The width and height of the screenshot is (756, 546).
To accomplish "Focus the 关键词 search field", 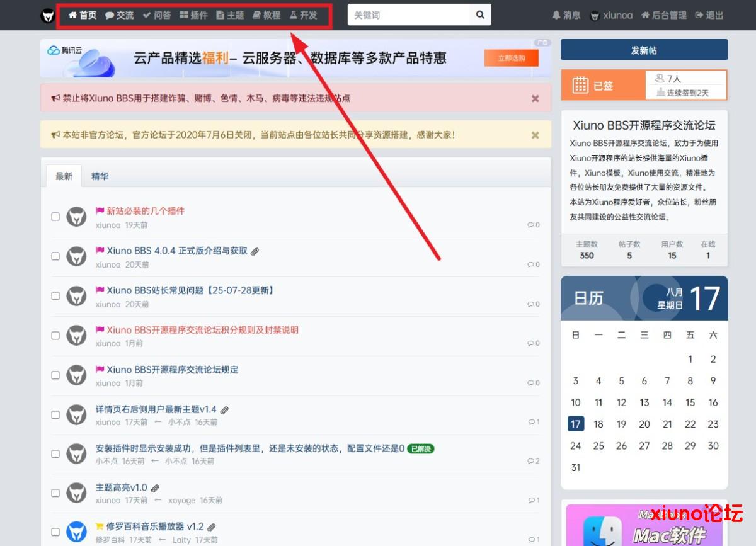I will [x=408, y=15].
